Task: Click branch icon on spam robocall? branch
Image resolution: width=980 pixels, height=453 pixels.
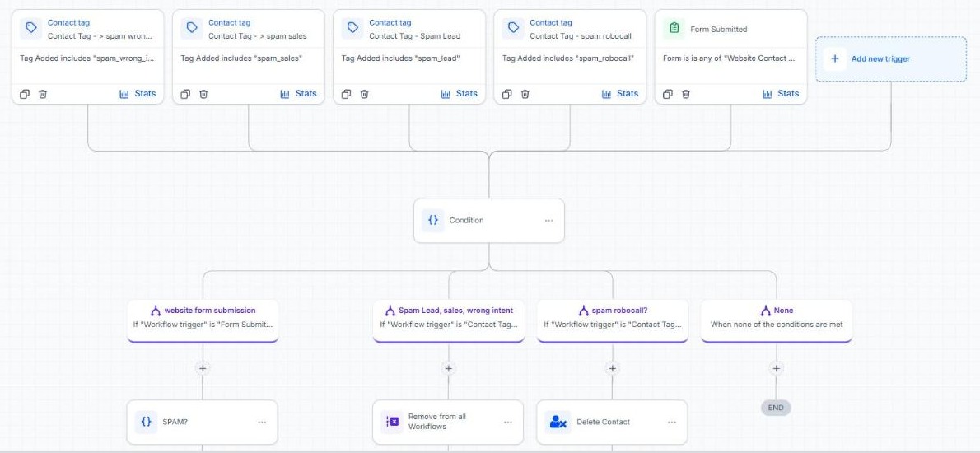Action: [x=584, y=311]
